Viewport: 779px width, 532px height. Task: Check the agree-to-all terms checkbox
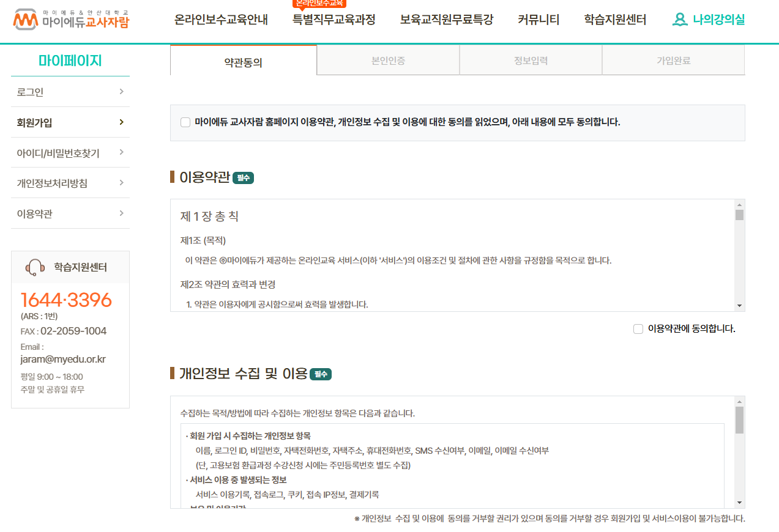185,122
